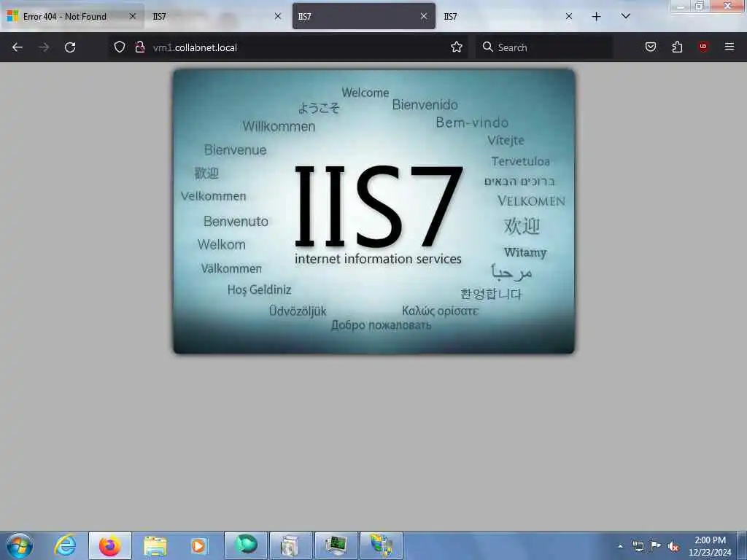Close the active IIS7 tab
747x560 pixels.
pos(424,16)
